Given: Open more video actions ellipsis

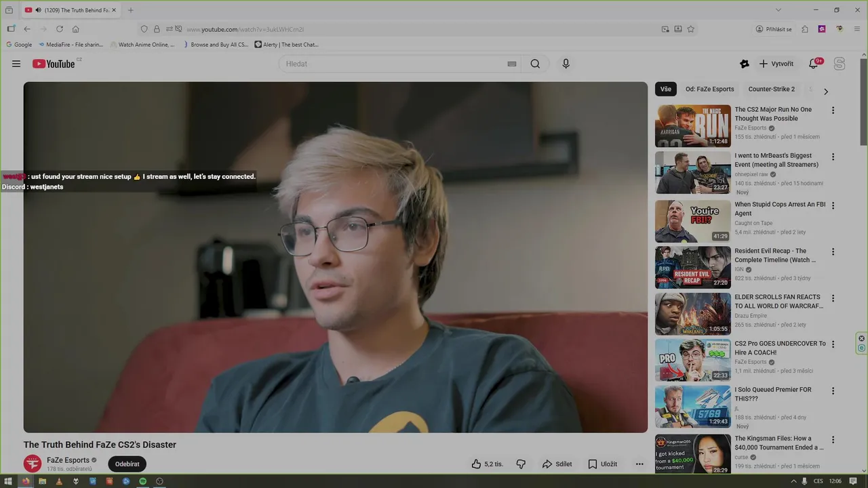Looking at the screenshot, I should (639, 464).
